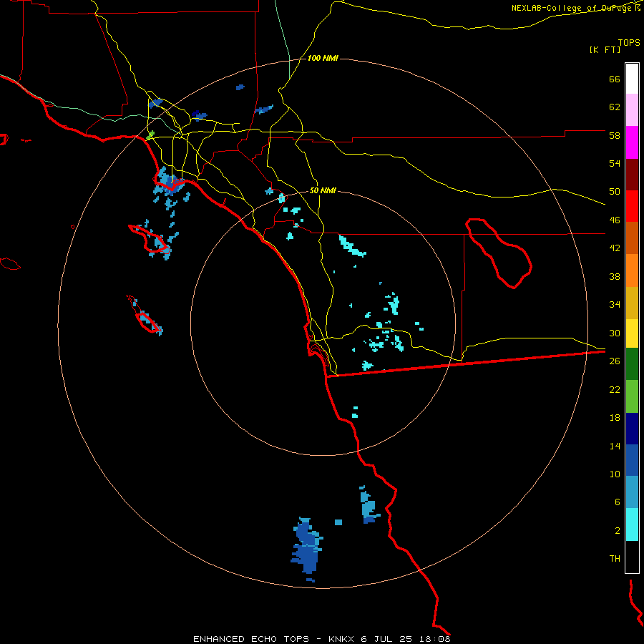Click the '18' legend value
The width and height of the screenshot is (644, 644).
click(615, 418)
